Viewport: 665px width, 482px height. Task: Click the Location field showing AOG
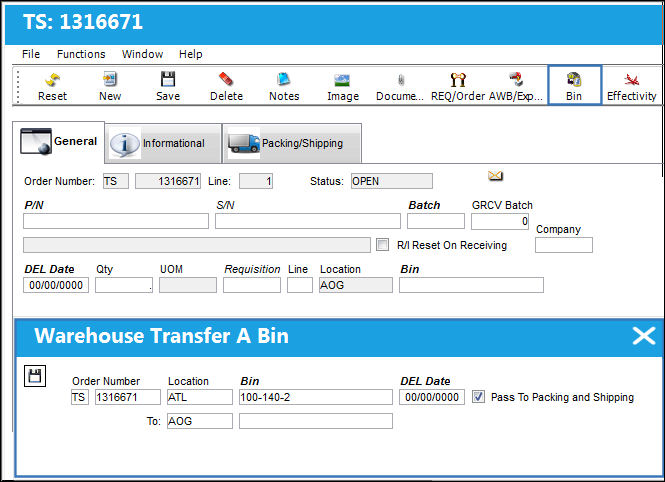356,285
